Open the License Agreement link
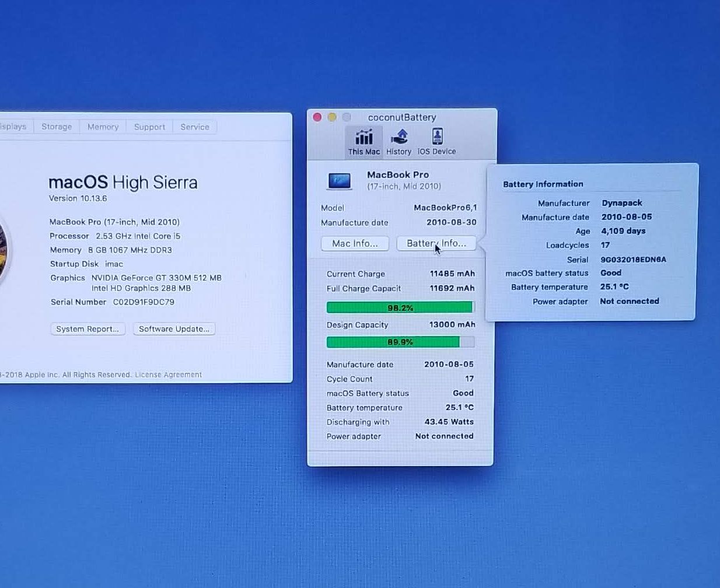The image size is (720, 588). tap(168, 374)
